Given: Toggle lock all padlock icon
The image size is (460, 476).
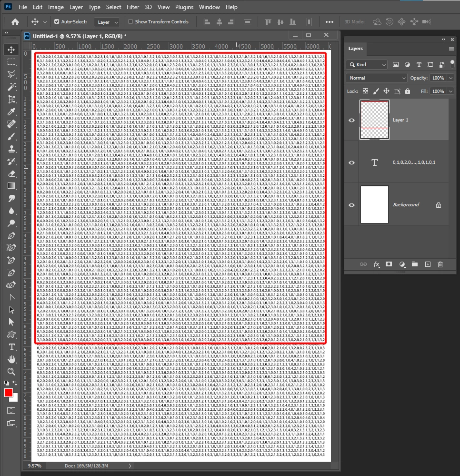Looking at the screenshot, I should pyautogui.click(x=408, y=91).
